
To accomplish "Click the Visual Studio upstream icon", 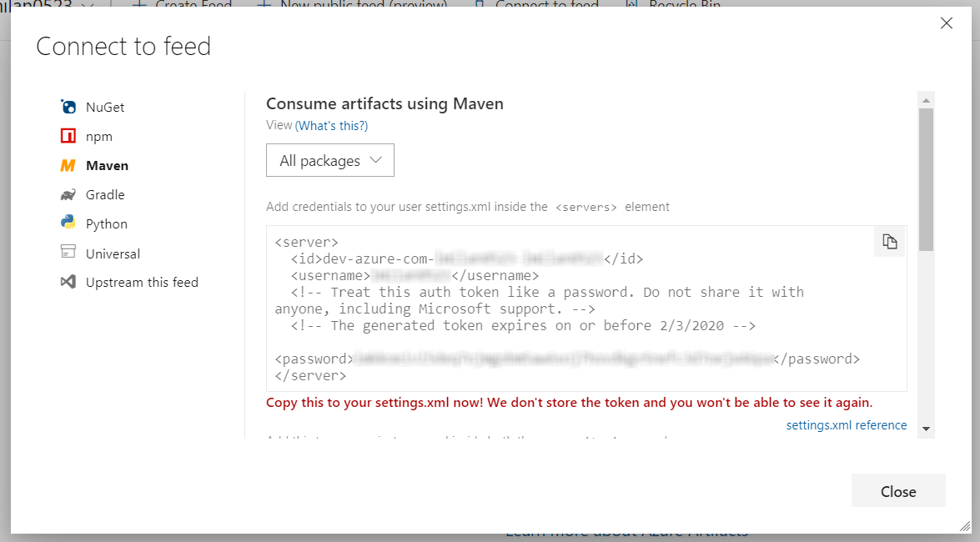I will point(68,281).
